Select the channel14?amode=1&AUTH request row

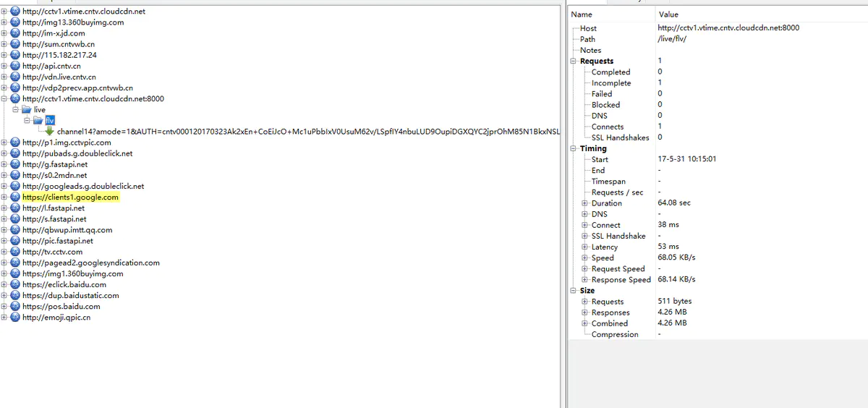[308, 132]
